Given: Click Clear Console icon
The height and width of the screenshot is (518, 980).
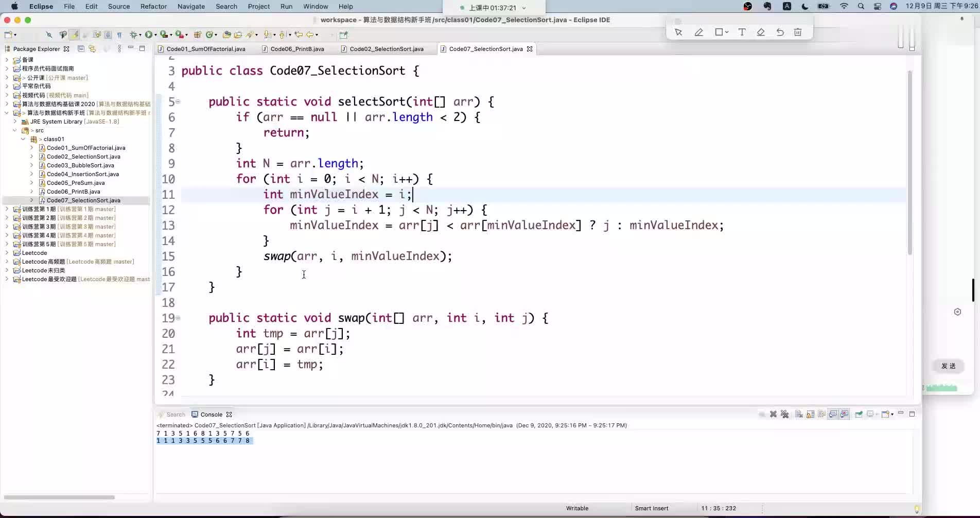Looking at the screenshot, I should point(799,414).
